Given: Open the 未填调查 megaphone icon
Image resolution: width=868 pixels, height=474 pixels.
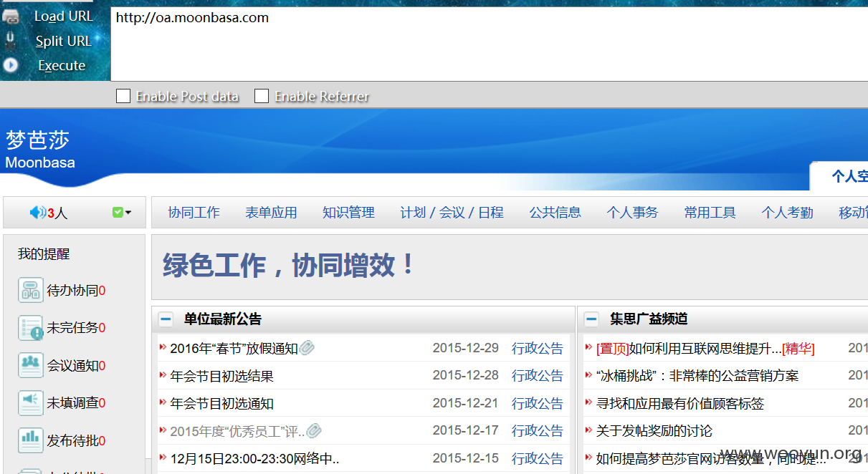Looking at the screenshot, I should pos(31,402).
